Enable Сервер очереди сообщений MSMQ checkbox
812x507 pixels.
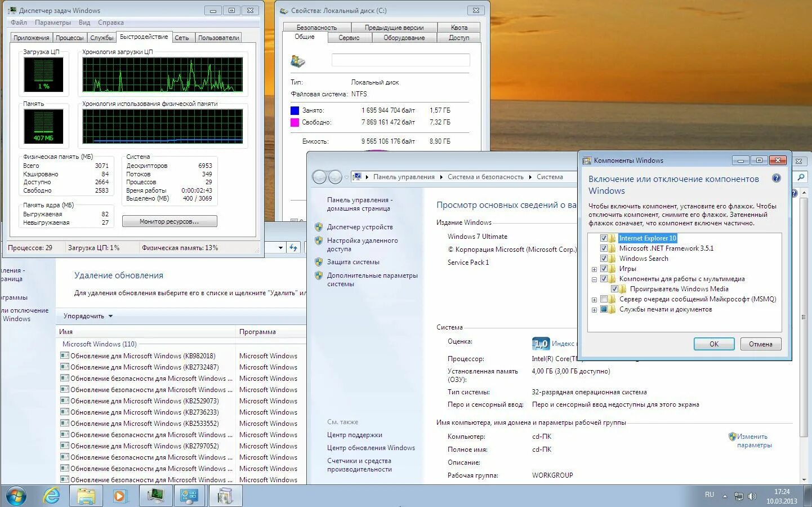[x=604, y=299]
